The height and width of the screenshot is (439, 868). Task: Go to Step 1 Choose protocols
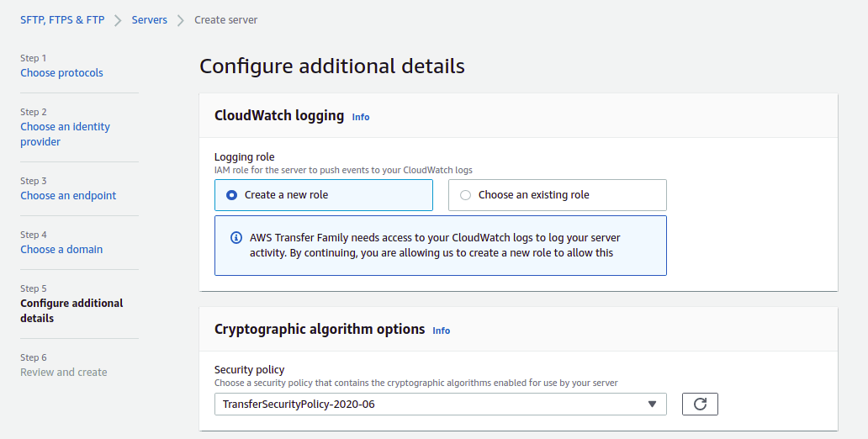click(x=61, y=73)
